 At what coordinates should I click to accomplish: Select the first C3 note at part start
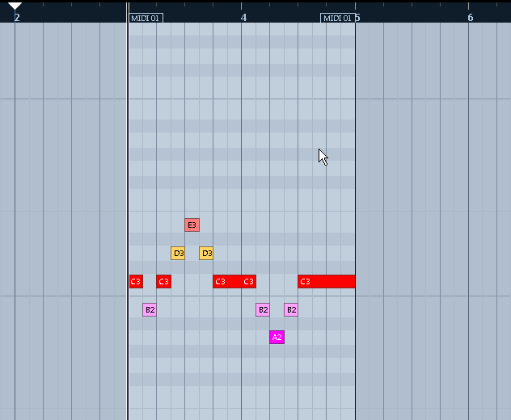[136, 282]
